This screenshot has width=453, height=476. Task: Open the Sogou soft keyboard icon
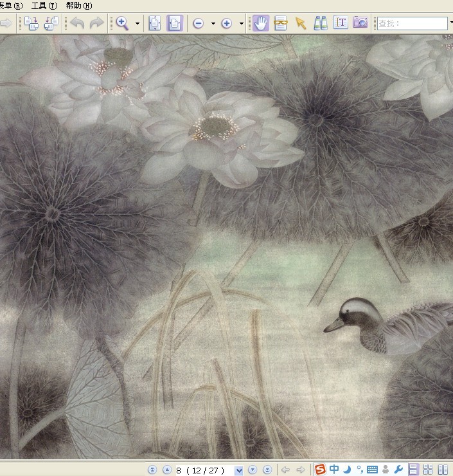click(x=372, y=470)
